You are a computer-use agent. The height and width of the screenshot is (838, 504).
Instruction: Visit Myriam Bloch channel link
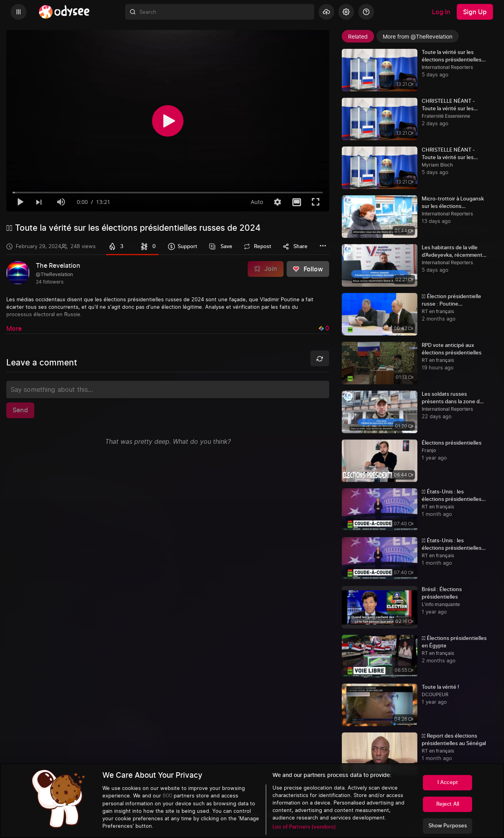pos(437,165)
